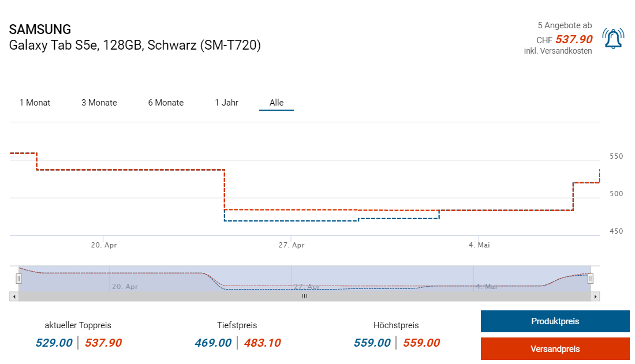Select the Alle time range tab
The width and height of the screenshot is (635, 364).
click(277, 103)
